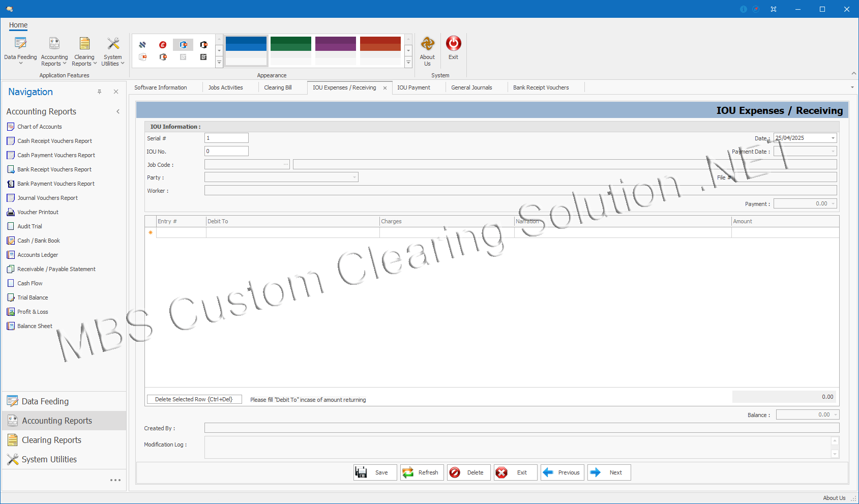
Task: Click the Save button
Action: 375,472
